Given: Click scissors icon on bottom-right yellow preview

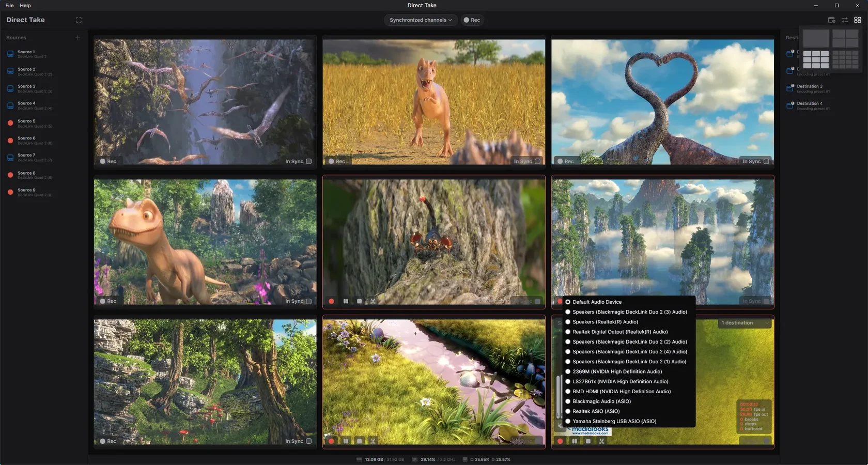Looking at the screenshot, I should (x=601, y=441).
